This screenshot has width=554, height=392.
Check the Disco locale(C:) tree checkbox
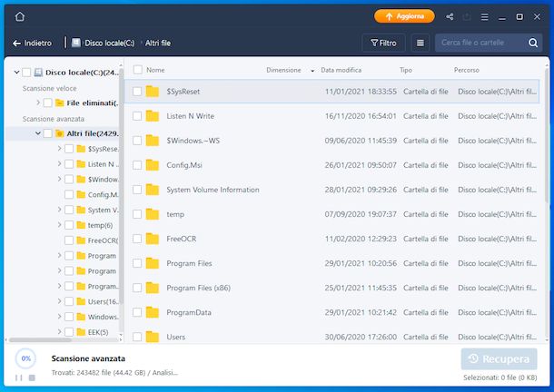coord(26,73)
